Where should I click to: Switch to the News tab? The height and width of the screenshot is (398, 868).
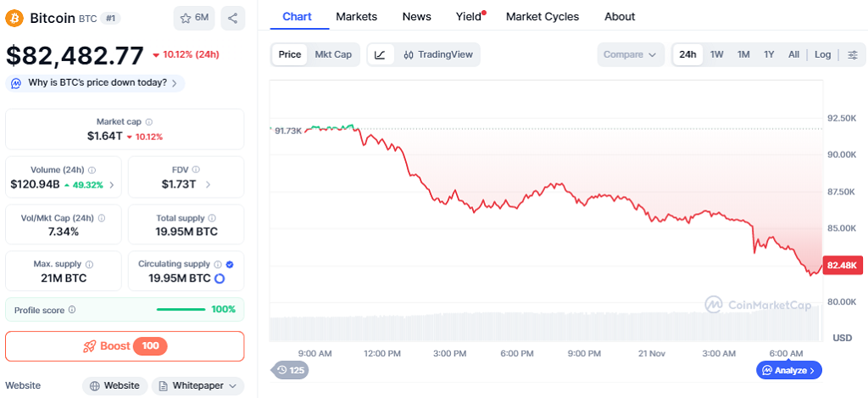[417, 17]
